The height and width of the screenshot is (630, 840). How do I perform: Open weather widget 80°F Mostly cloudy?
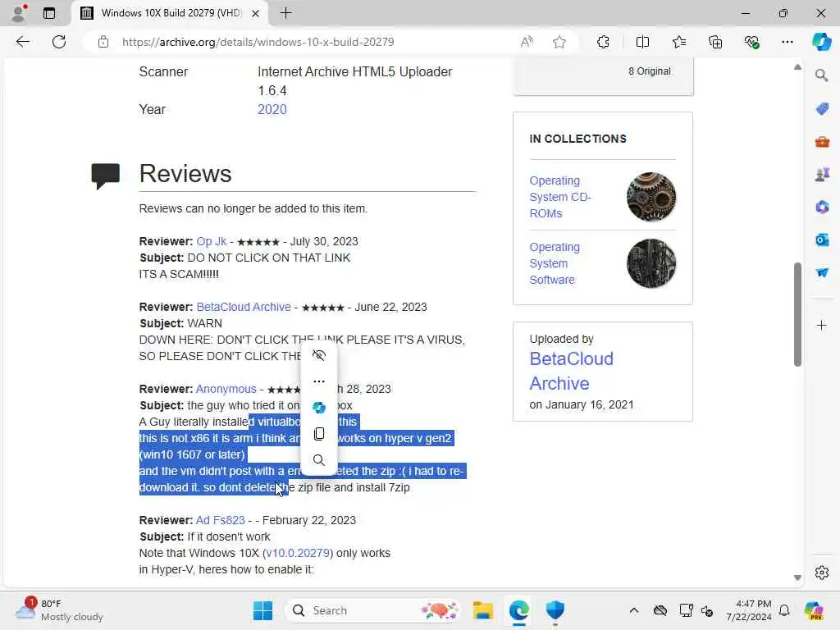click(59, 610)
